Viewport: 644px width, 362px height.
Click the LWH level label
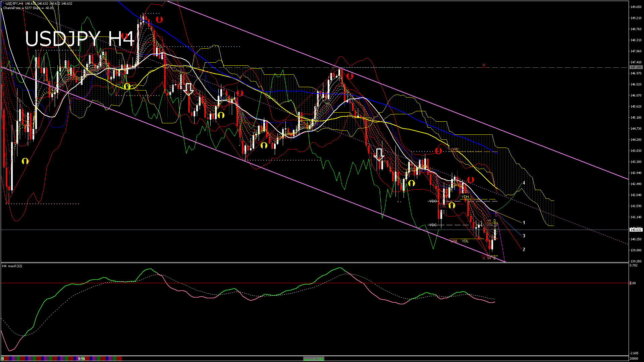pyautogui.click(x=454, y=149)
